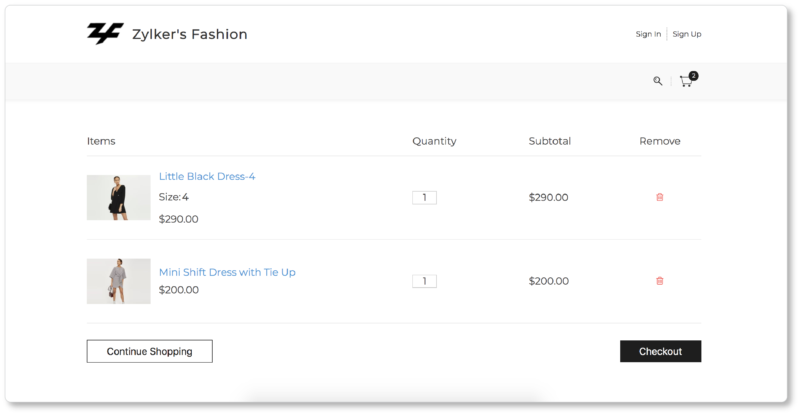Click the Quantity column header
Image resolution: width=800 pixels, height=415 pixels.
434,141
